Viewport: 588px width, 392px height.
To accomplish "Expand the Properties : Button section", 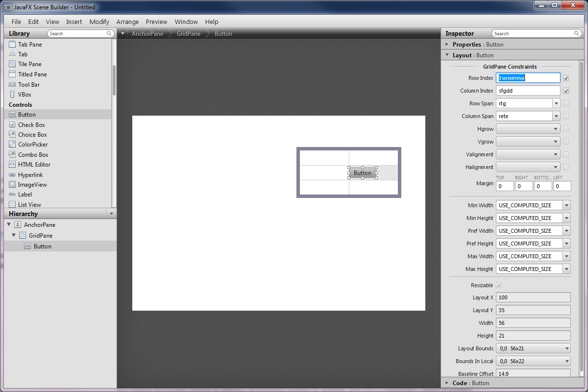I will (x=447, y=44).
